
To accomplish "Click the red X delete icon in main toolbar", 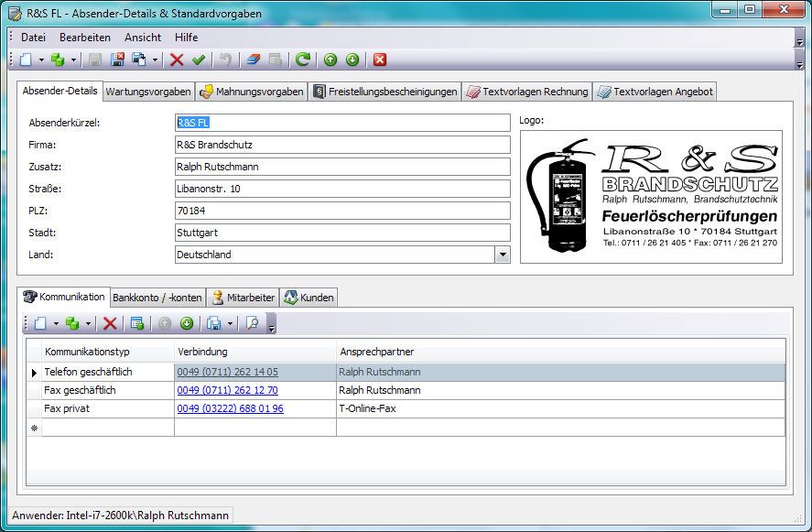I will pyautogui.click(x=177, y=60).
